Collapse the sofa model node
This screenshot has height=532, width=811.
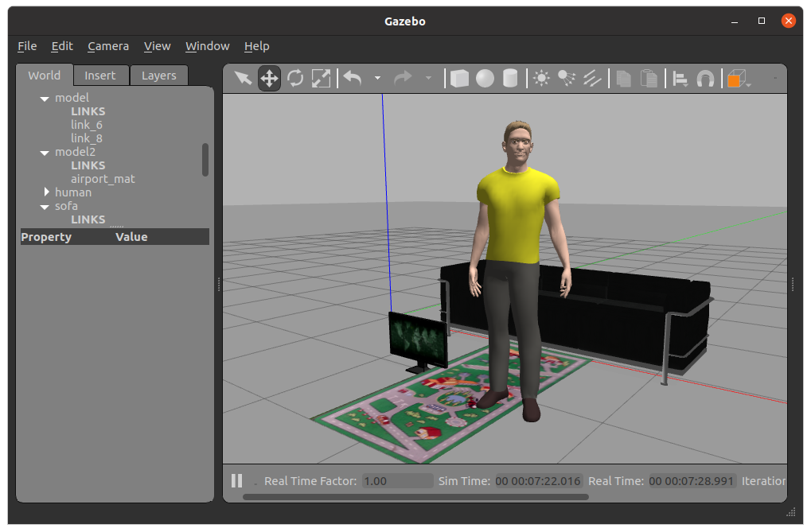45,206
